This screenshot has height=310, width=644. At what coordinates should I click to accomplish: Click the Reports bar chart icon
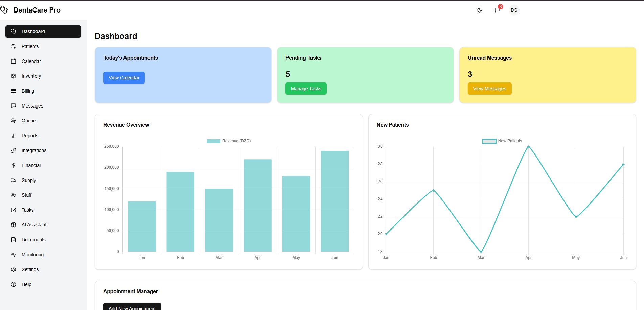tap(14, 136)
